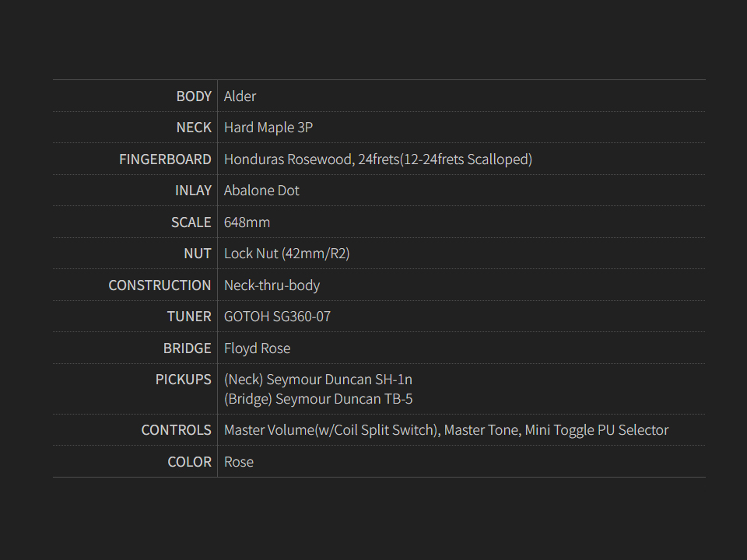Click the Floyd Rose bridge value
Screen dimensions: 747x560
(x=257, y=348)
